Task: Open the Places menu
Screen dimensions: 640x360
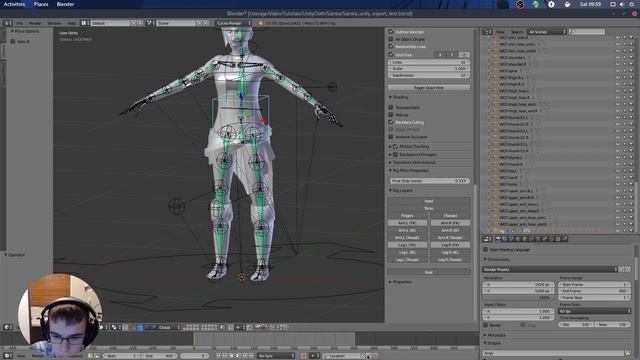Action: (41, 4)
